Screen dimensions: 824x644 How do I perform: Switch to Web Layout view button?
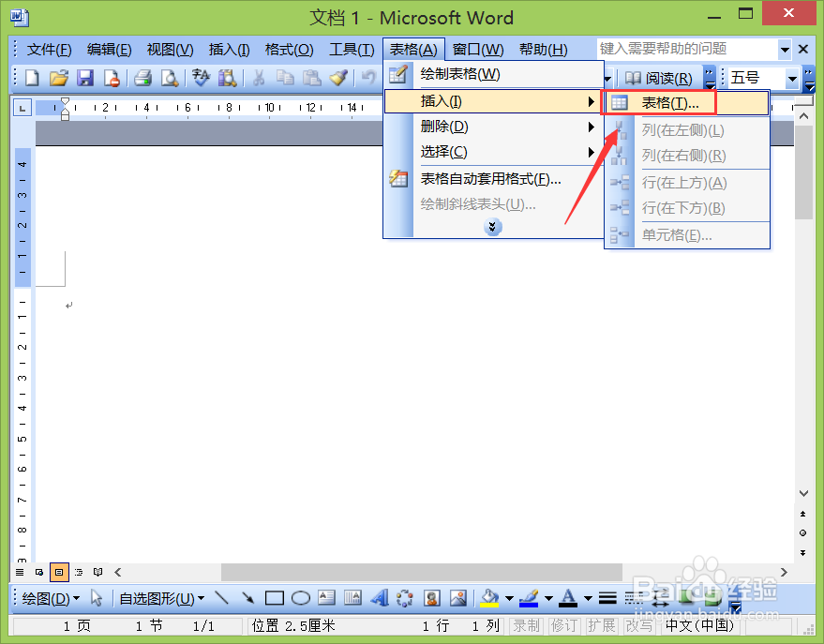coord(39,572)
